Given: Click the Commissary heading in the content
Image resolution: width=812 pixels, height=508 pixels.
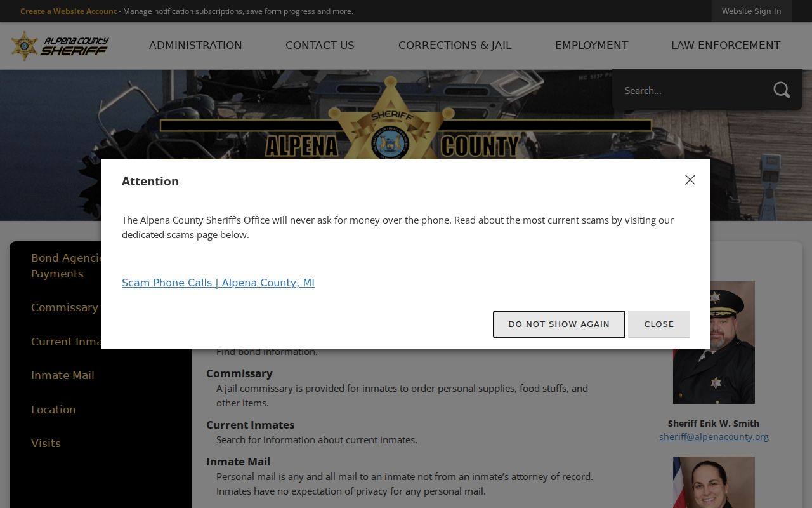Looking at the screenshot, I should 239,373.
